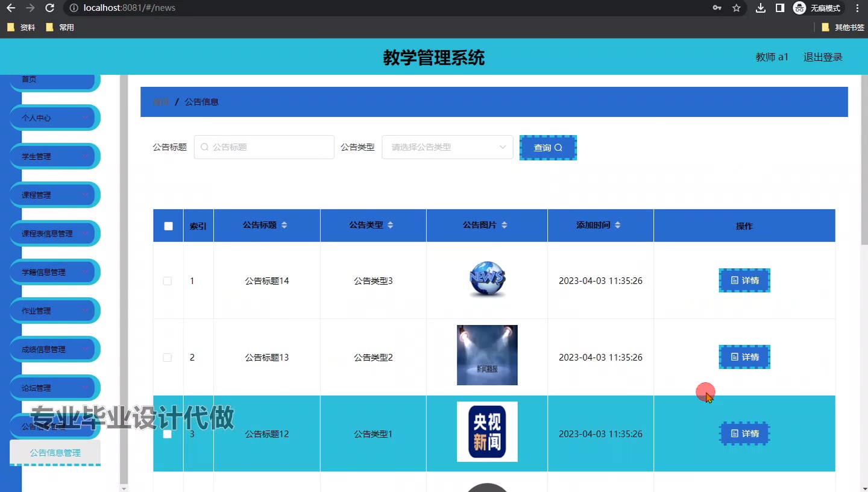Sort table by 公告类型 column arrows
The image size is (868, 492).
[x=391, y=225]
